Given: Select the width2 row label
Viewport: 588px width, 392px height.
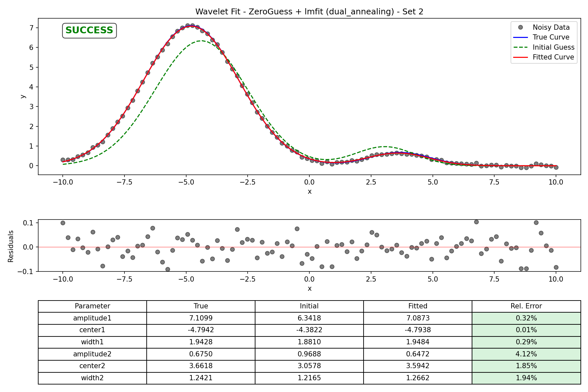Looking at the screenshot, I should [92, 378].
